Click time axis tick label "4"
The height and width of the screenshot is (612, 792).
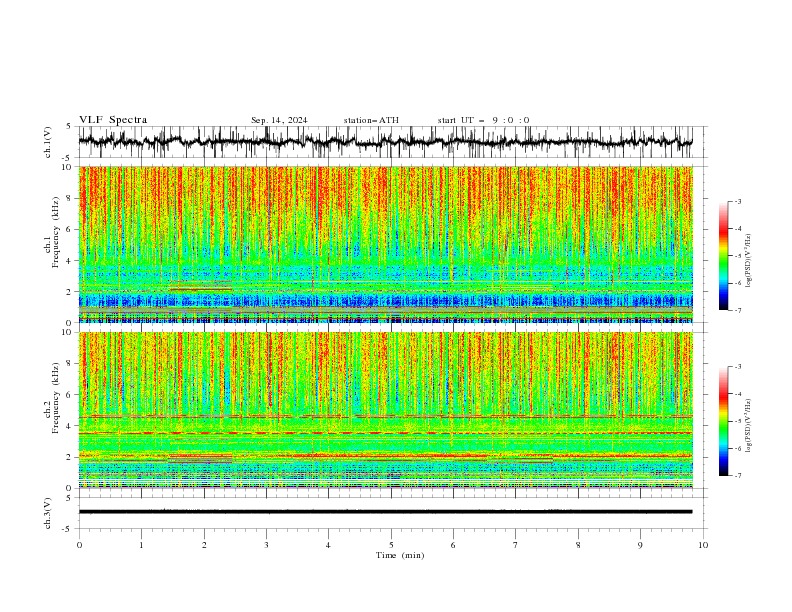pos(328,545)
